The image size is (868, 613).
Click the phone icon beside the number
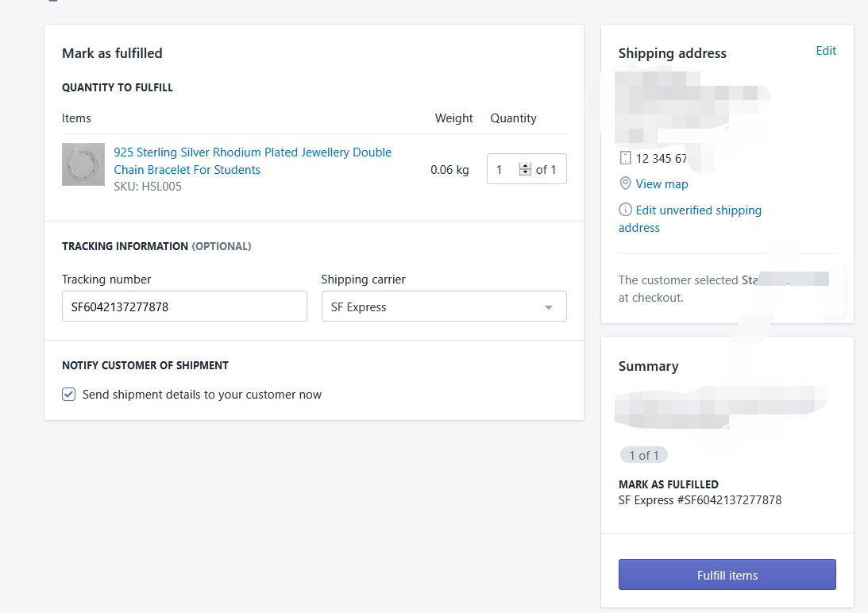(x=625, y=158)
